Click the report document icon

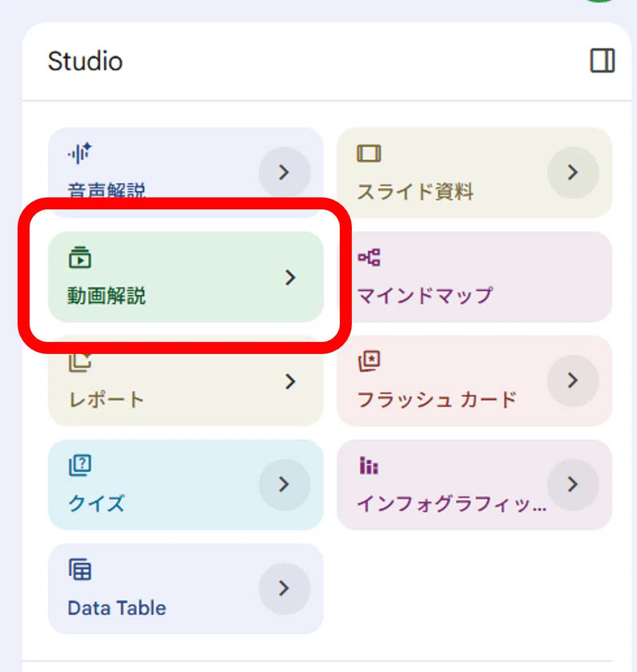click(x=80, y=362)
